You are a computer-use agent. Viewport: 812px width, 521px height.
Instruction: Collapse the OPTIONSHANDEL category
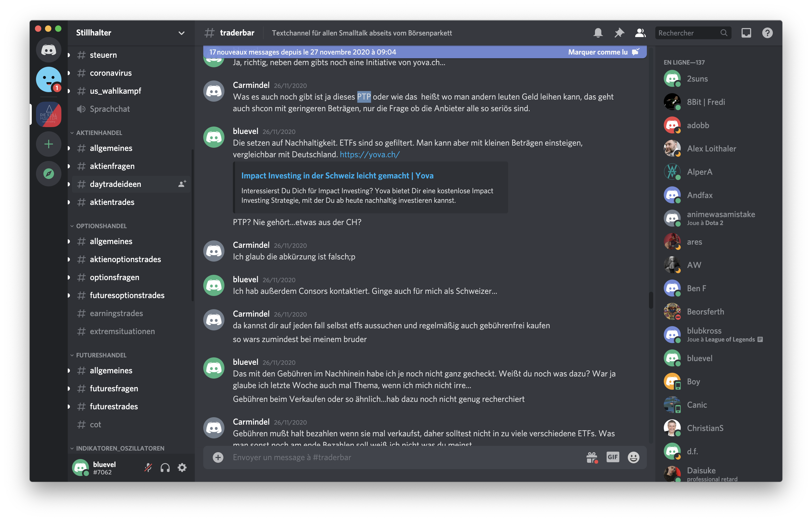(101, 226)
